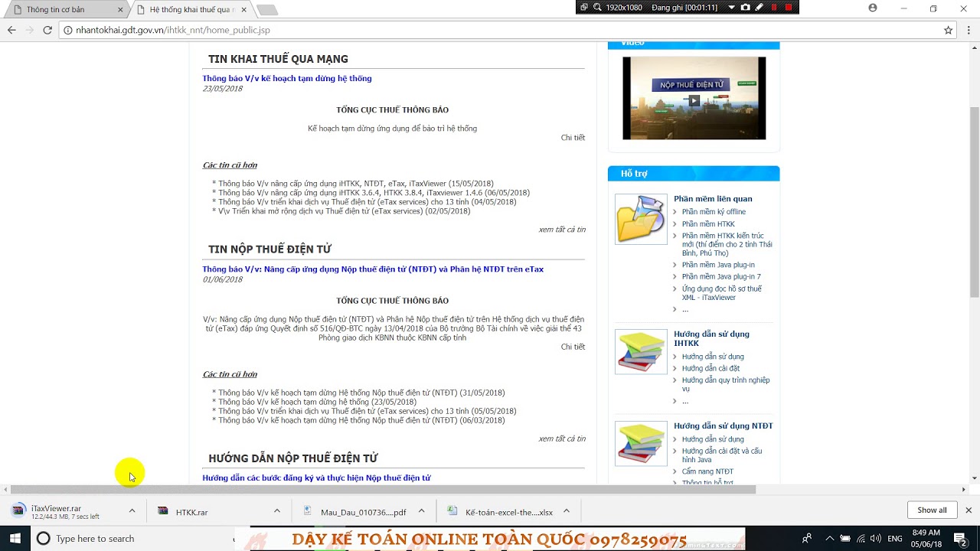Expand options for iTaxViewer.rar download
Image resolution: width=980 pixels, height=551 pixels.
[132, 511]
